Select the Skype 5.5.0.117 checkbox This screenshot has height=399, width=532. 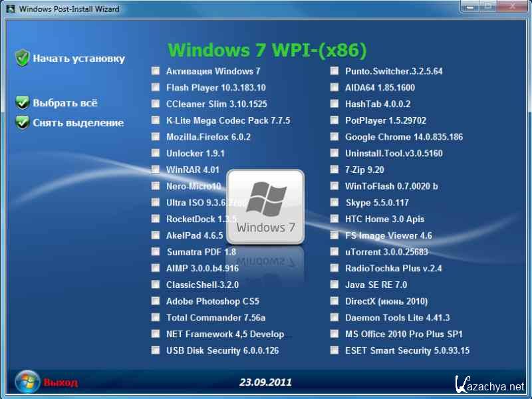click(x=334, y=203)
